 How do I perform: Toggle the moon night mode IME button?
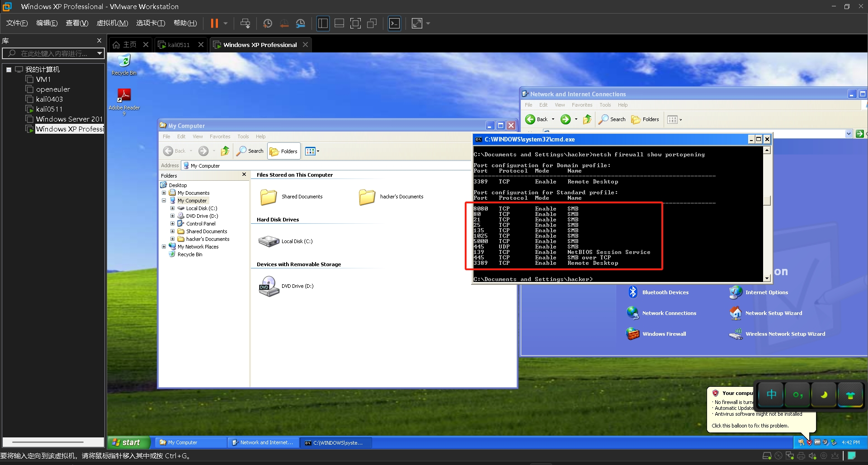tap(824, 395)
